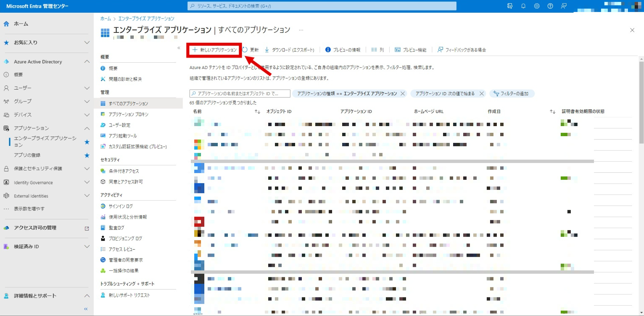Open カスタム認証拡張機能 (プレビュー)

pyautogui.click(x=138, y=147)
